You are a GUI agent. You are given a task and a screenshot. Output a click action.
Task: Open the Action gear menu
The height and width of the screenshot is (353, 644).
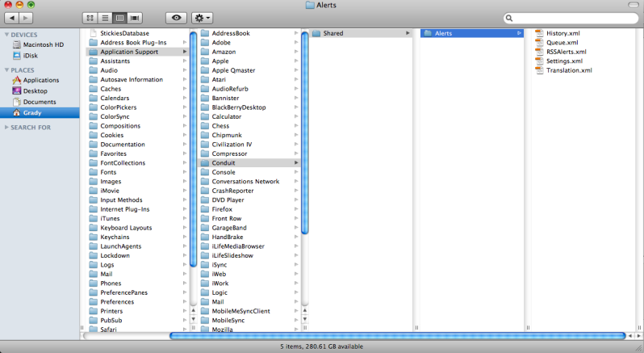click(x=202, y=18)
